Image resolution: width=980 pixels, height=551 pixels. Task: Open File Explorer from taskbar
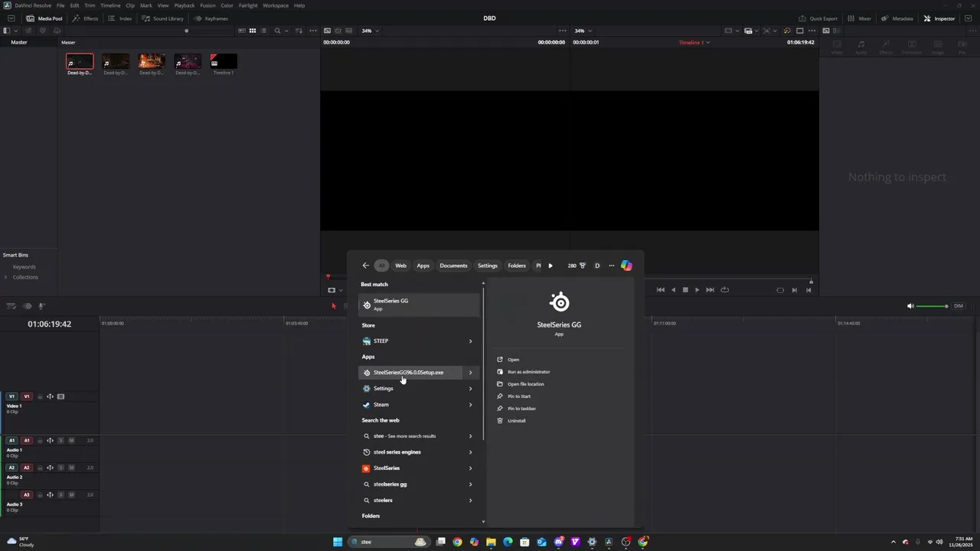pyautogui.click(x=491, y=542)
